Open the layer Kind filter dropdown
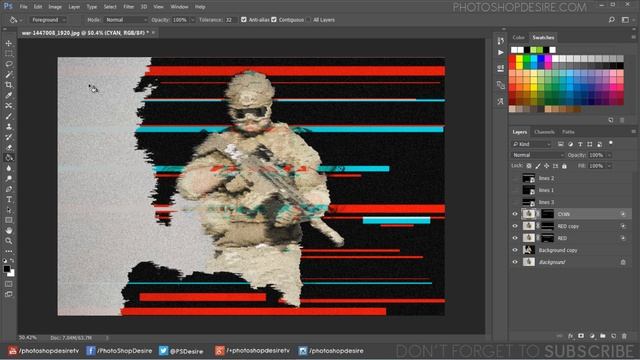 coord(531,144)
